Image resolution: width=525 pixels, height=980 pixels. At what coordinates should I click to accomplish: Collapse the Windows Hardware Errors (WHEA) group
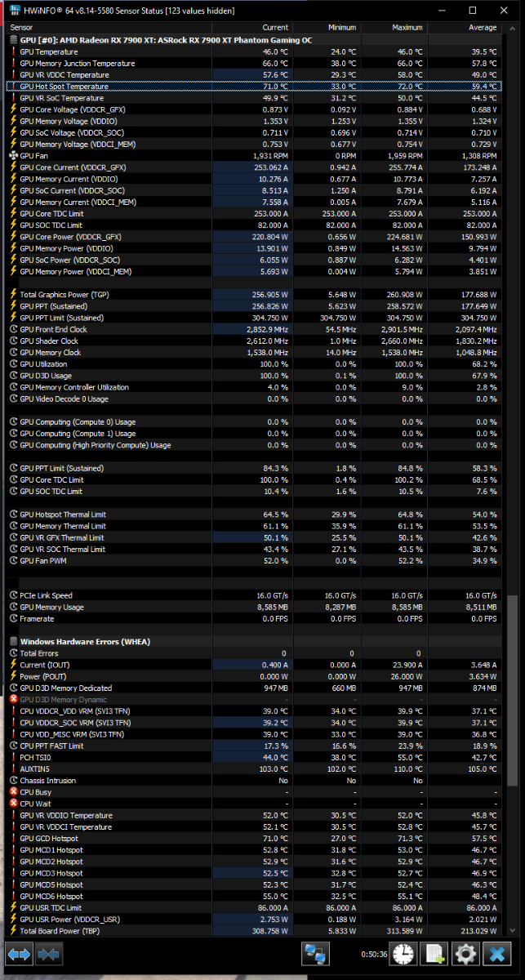tap(13, 642)
